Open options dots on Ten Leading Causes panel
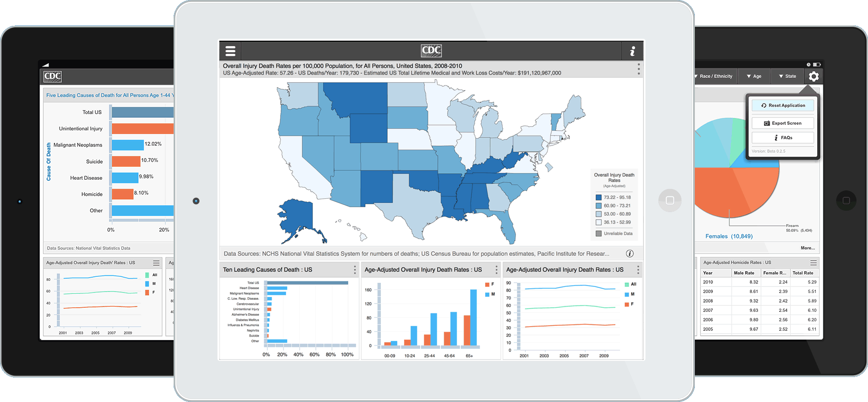 click(x=355, y=270)
